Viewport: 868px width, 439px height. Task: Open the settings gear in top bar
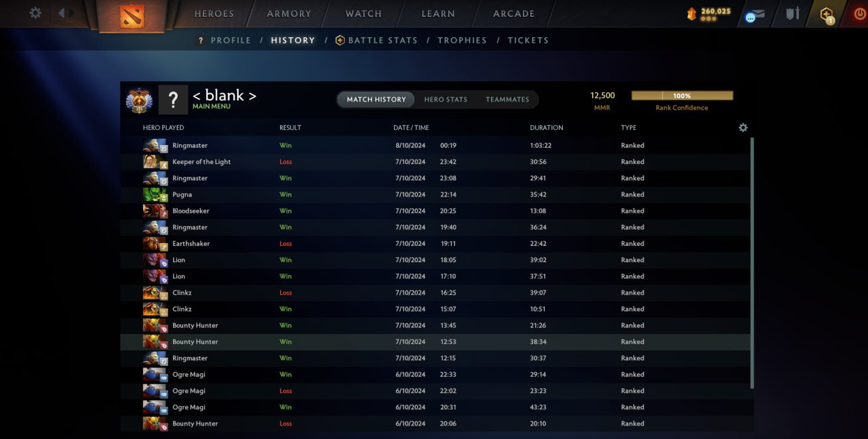point(35,13)
